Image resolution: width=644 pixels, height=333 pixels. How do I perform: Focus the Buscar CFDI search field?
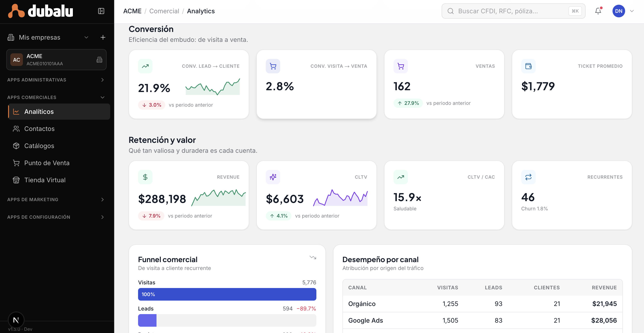[513, 11]
